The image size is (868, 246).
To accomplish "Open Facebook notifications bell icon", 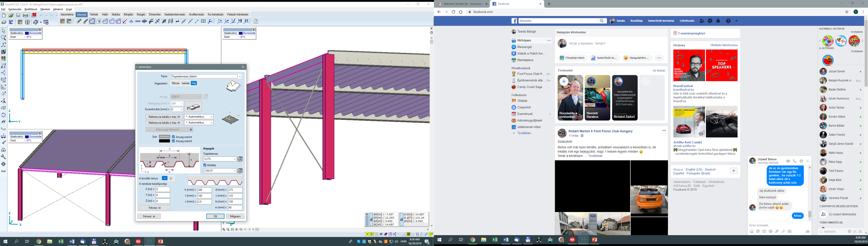I will click(x=718, y=21).
